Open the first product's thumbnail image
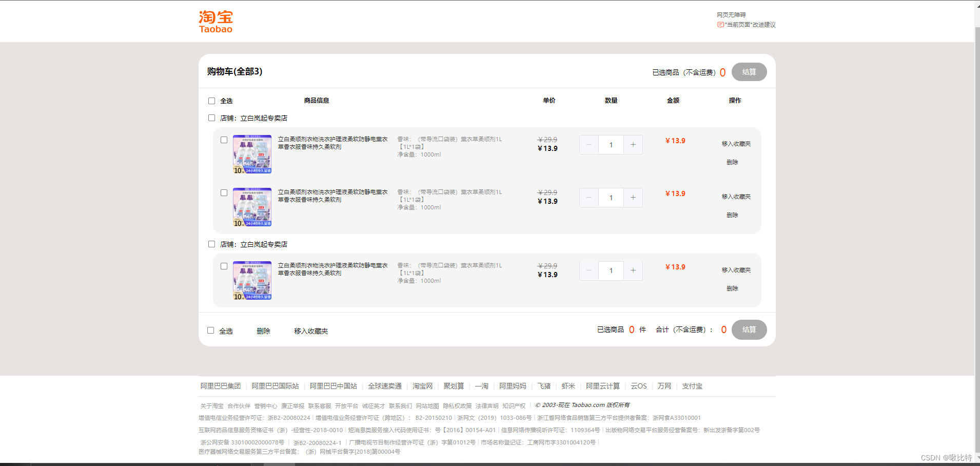This screenshot has width=980, height=466. 252,154
